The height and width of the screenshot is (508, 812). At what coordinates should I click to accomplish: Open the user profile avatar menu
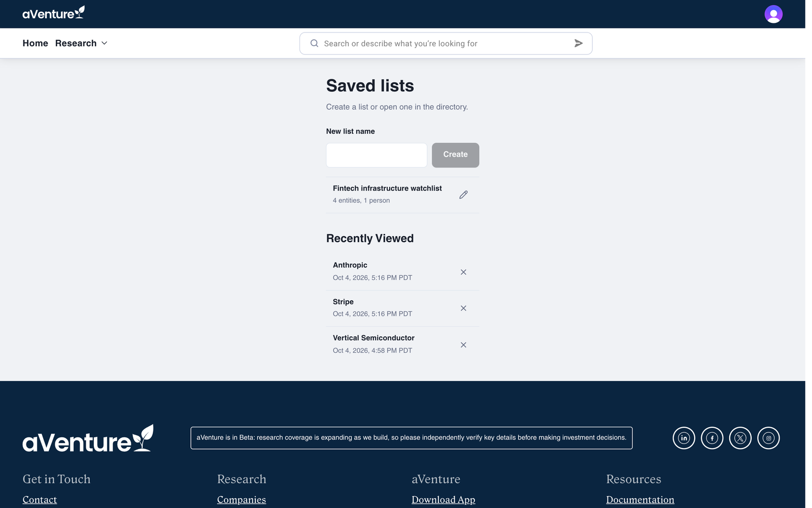click(x=773, y=14)
